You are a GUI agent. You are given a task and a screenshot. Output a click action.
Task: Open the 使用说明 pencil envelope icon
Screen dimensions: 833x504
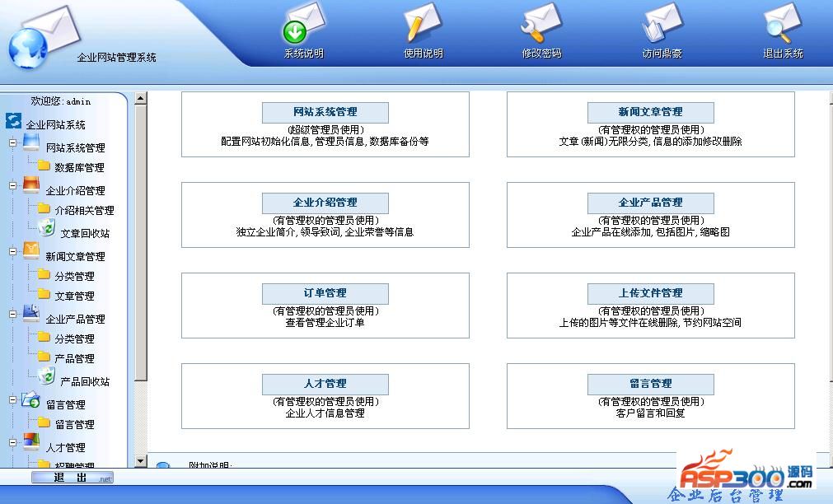423,23
